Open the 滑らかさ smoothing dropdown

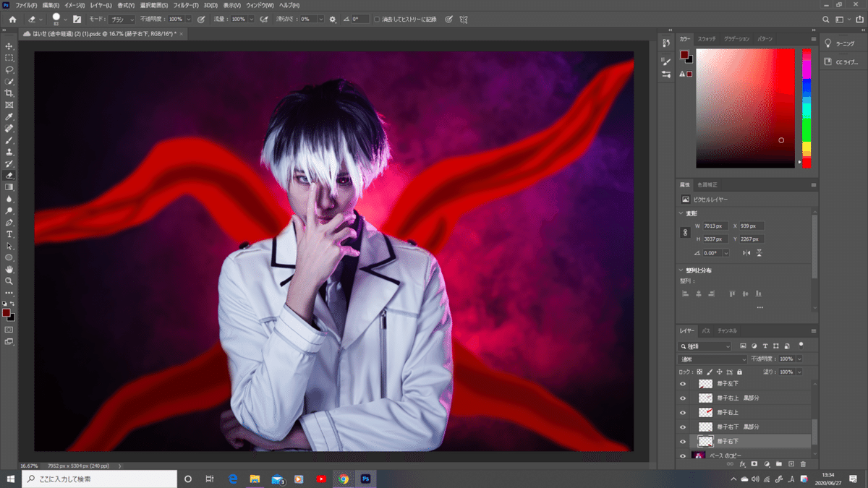pos(320,19)
